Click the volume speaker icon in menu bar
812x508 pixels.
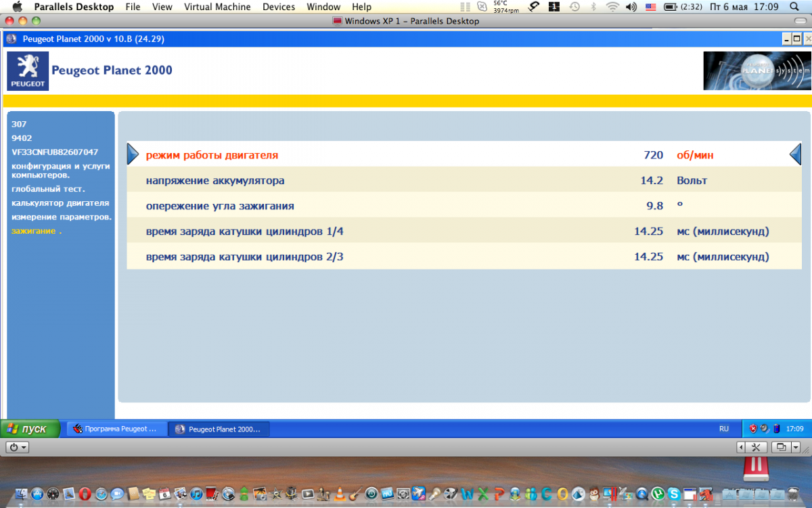[631, 7]
